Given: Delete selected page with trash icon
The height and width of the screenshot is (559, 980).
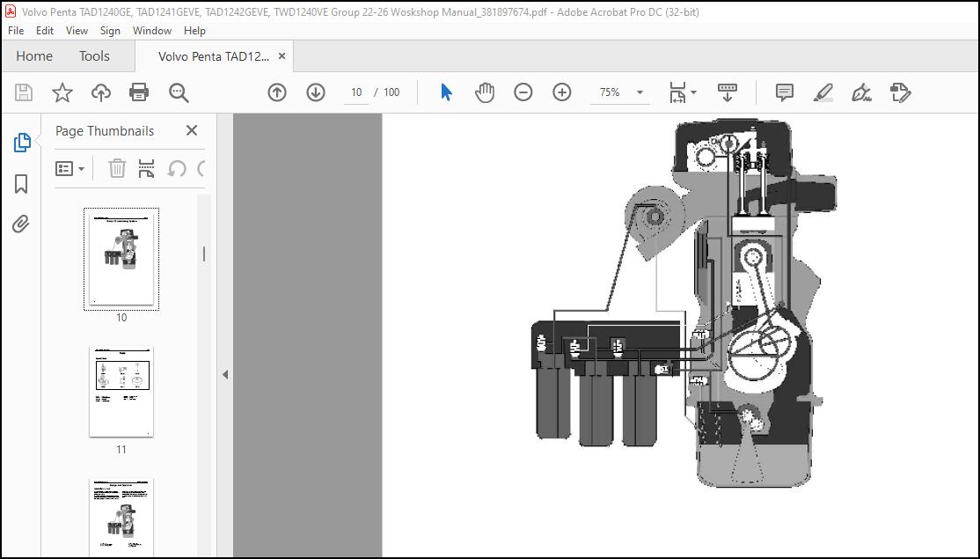Looking at the screenshot, I should tap(117, 168).
